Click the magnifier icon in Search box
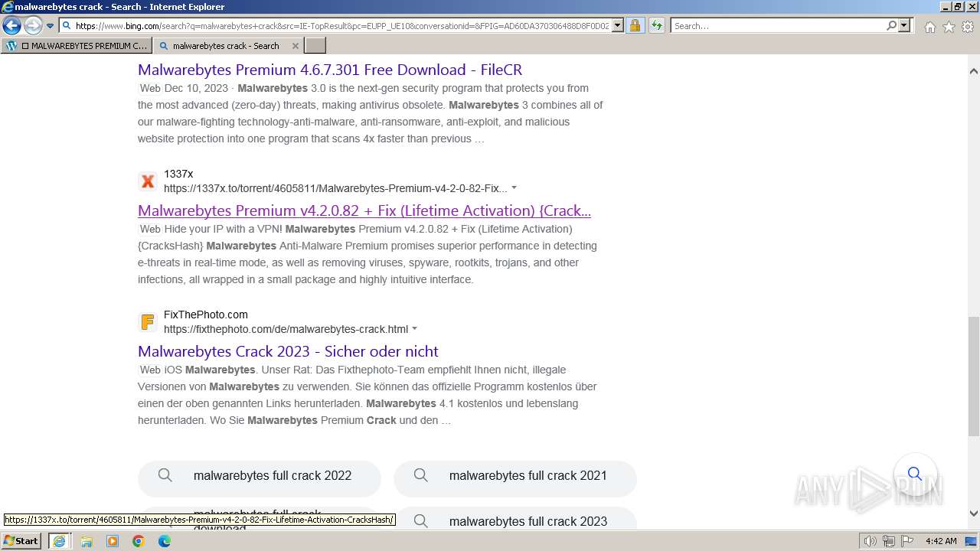The height and width of the screenshot is (551, 980). pyautogui.click(x=891, y=25)
